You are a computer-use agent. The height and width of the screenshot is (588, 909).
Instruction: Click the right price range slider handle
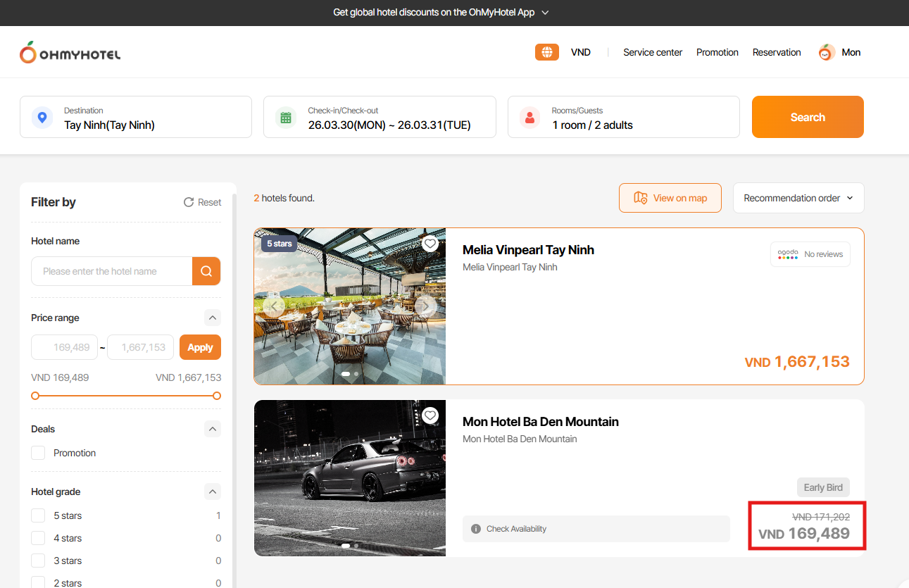pyautogui.click(x=217, y=396)
